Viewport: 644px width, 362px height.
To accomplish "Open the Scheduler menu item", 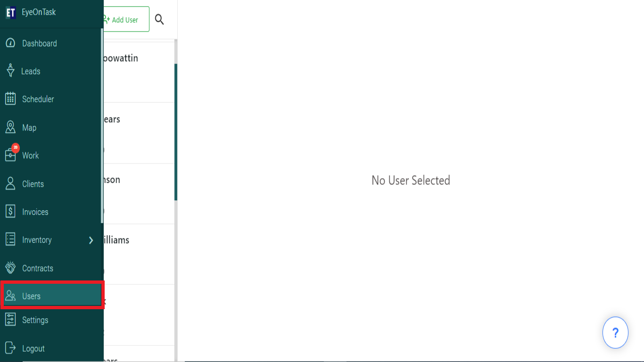I will [38, 99].
